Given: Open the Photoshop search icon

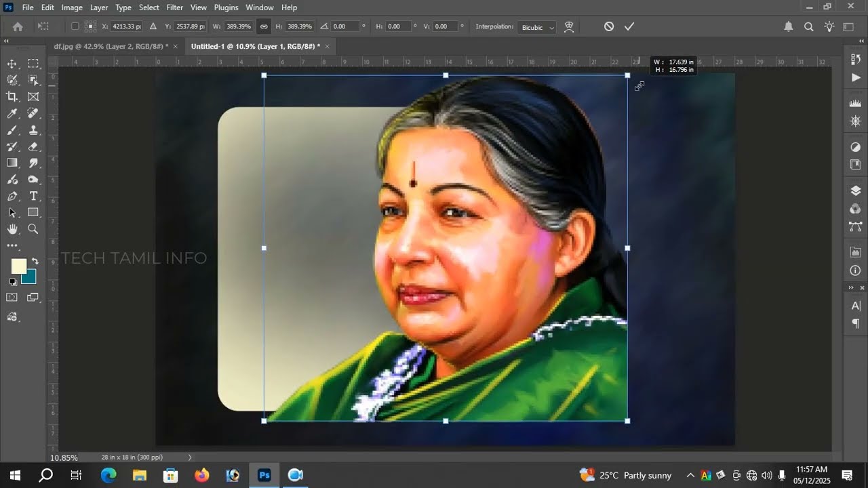Looking at the screenshot, I should tap(808, 26).
